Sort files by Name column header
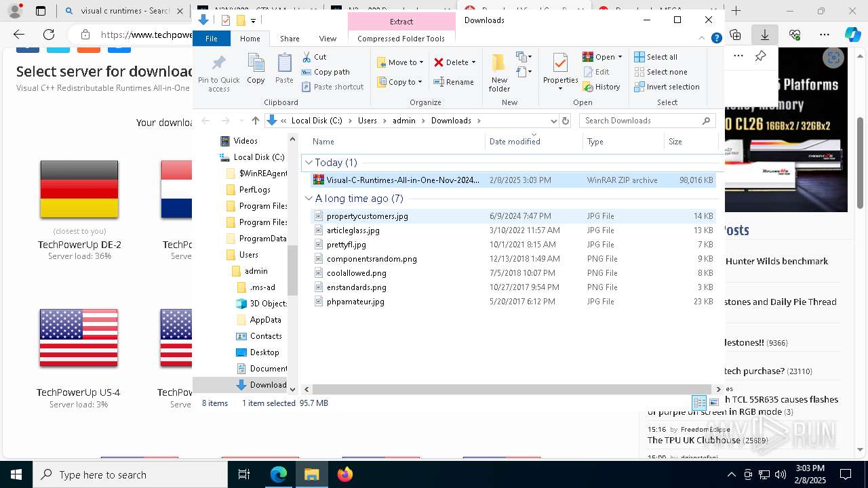This screenshot has height=488, width=868. pos(397,141)
